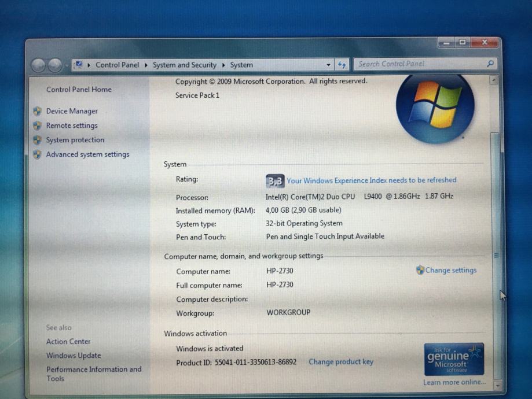
Task: Expand the arrow after Control Panel breadcrumb
Action: (x=146, y=65)
